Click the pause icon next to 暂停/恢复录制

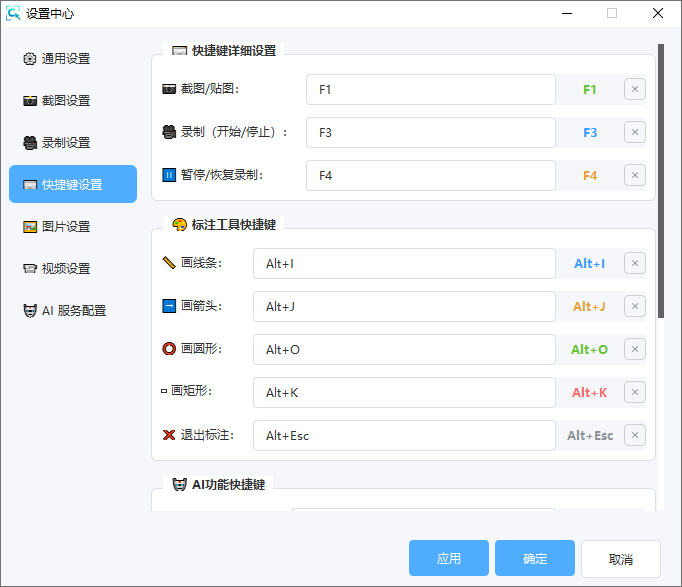pos(169,175)
